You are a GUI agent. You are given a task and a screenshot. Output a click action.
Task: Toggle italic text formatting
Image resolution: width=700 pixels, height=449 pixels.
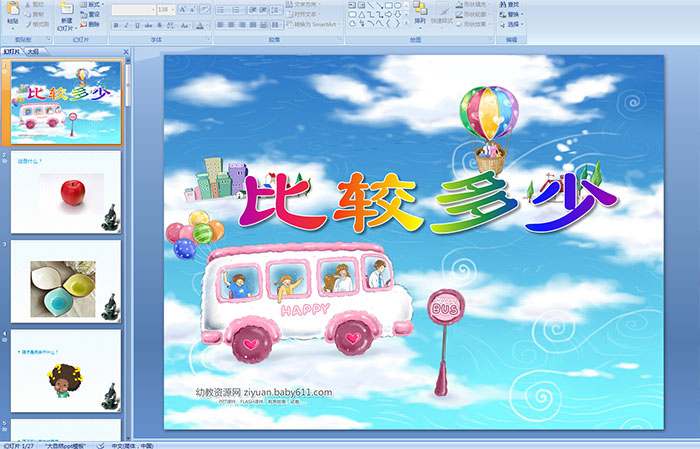click(x=124, y=24)
